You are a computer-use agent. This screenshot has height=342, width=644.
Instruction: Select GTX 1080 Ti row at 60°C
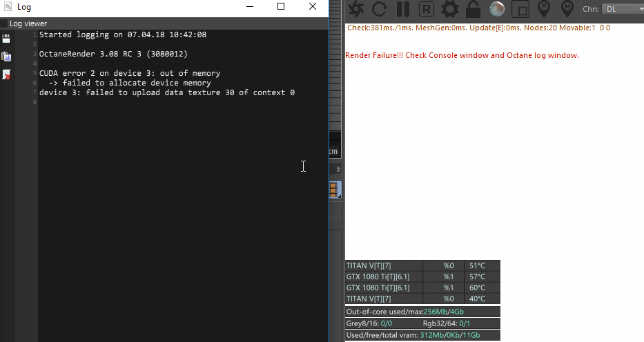click(422, 288)
